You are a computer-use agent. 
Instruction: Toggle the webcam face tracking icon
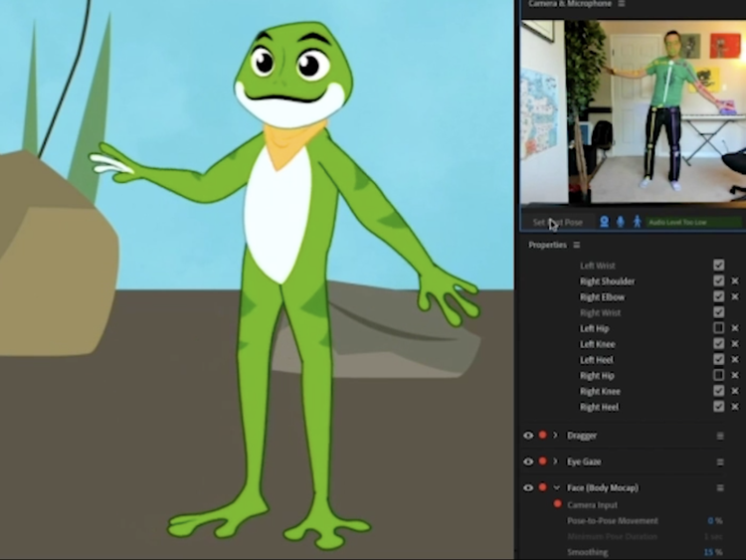(x=604, y=222)
